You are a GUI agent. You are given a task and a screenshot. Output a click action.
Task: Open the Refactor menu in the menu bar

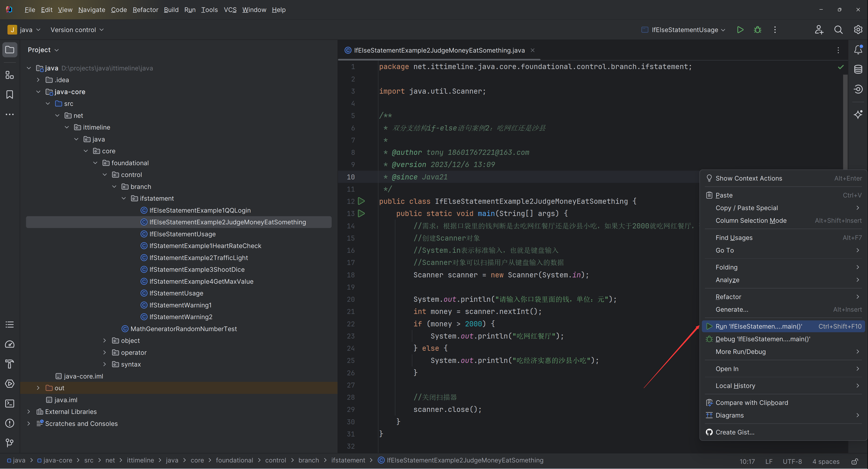(x=145, y=10)
